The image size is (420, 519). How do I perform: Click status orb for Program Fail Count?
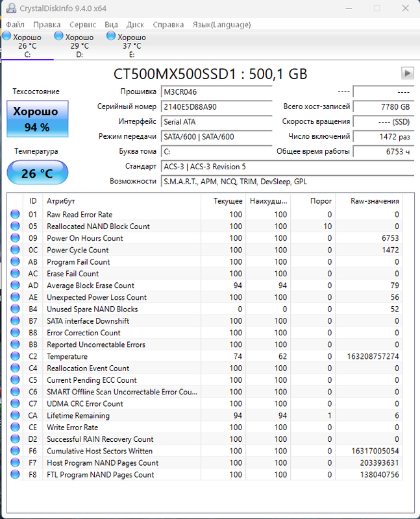pos(15,261)
